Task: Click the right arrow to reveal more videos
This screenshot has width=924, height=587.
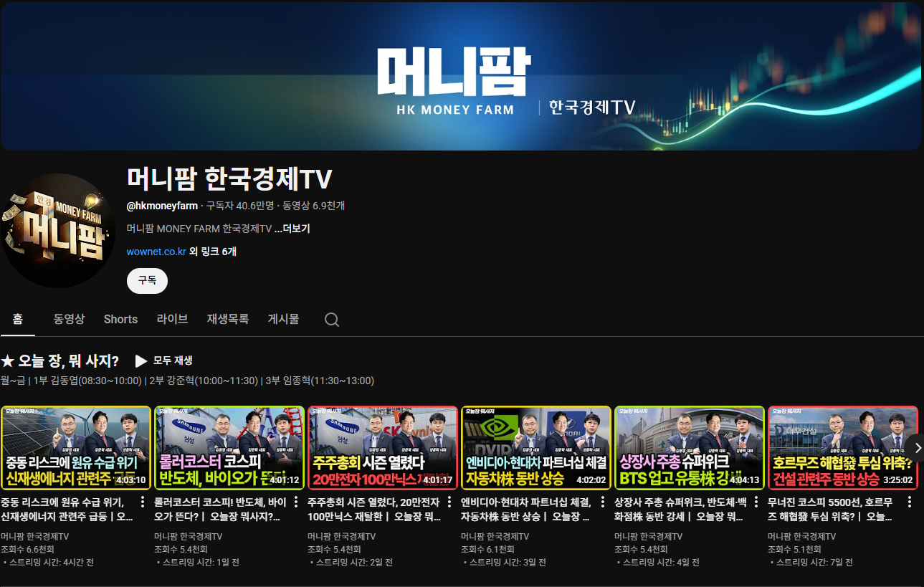Action: (918, 447)
